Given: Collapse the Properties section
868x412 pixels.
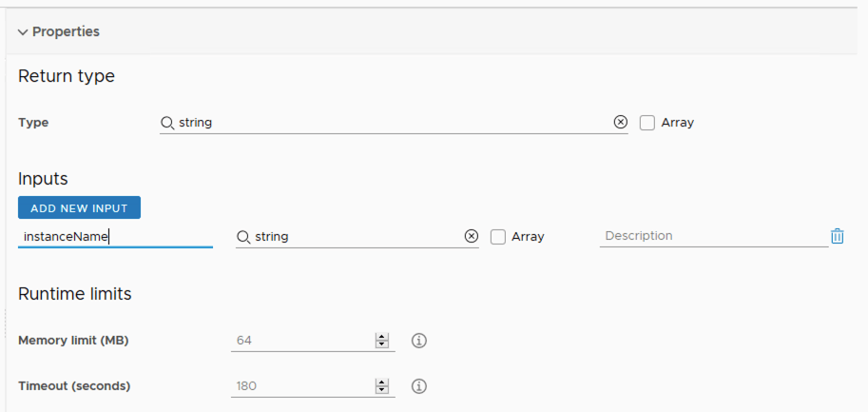Looking at the screenshot, I should pyautogui.click(x=23, y=31).
